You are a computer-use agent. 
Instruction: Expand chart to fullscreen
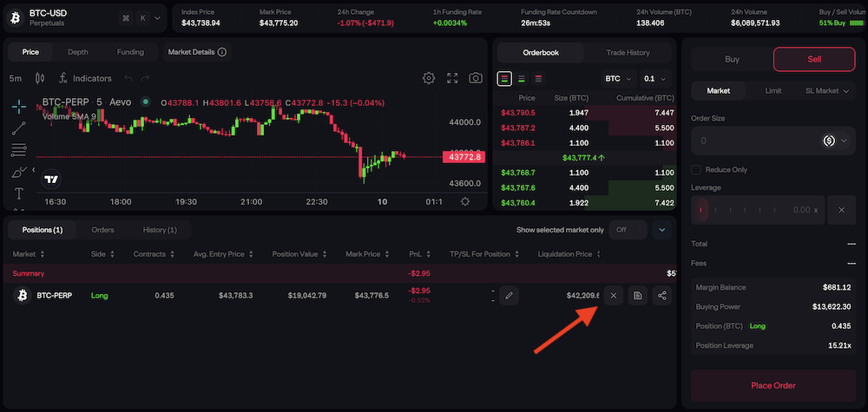(452, 78)
